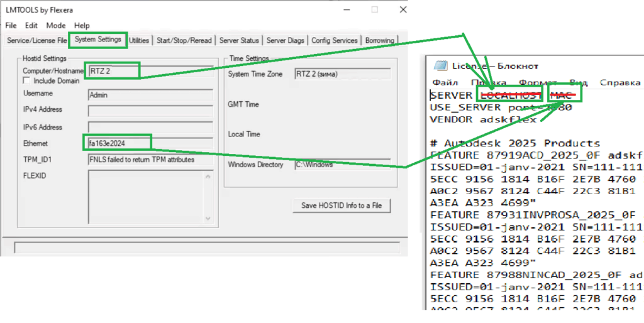The width and height of the screenshot is (644, 323).
Task: Click the Windows Directory field
Action: (341, 165)
